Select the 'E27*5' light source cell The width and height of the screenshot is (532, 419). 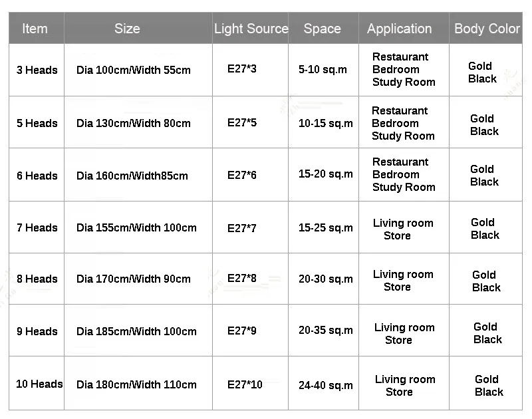click(251, 122)
